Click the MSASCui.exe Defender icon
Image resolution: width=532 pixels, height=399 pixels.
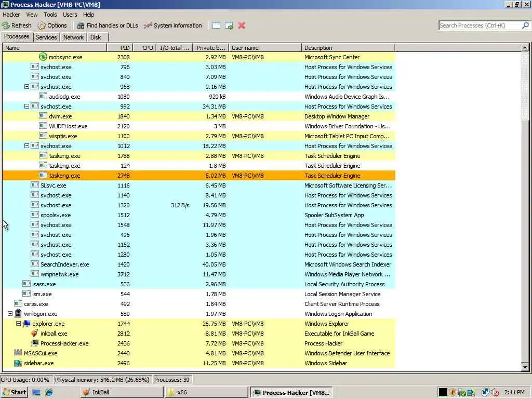[x=18, y=353]
